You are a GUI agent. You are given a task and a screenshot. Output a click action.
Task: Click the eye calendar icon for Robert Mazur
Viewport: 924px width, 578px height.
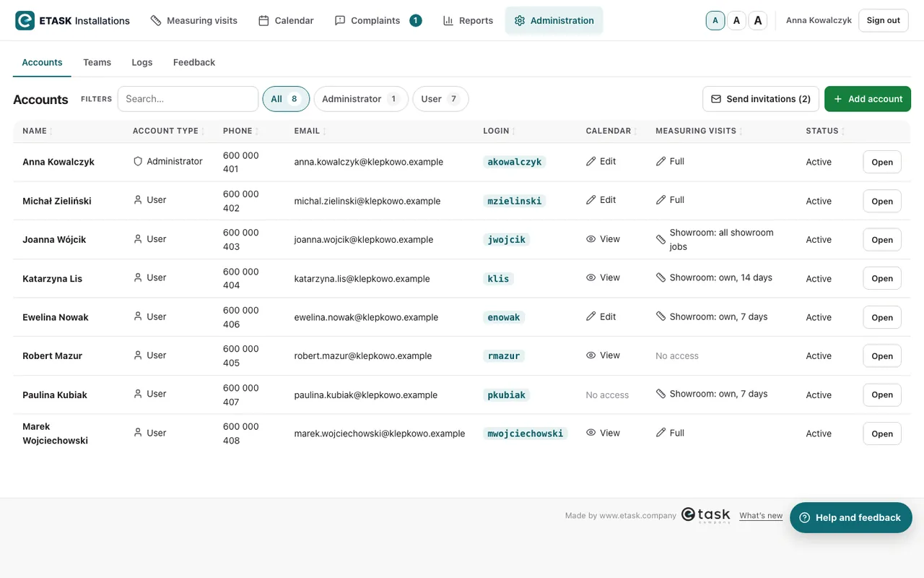point(591,355)
